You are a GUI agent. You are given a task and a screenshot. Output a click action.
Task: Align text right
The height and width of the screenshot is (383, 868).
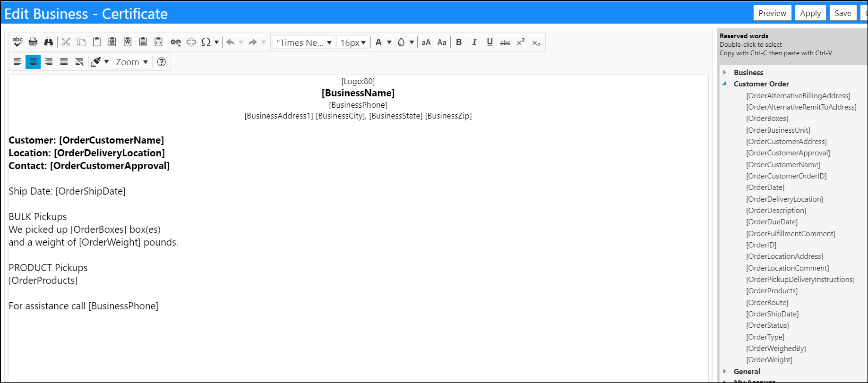[x=49, y=62]
